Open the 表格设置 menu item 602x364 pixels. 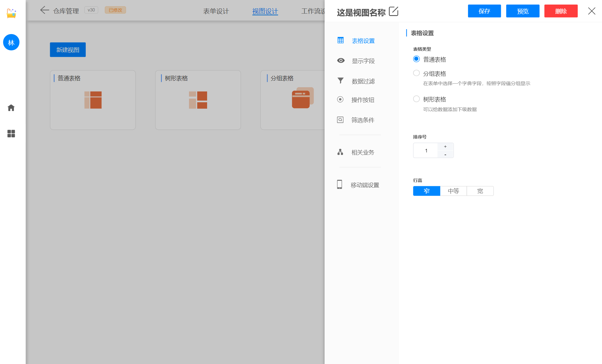[x=363, y=41]
